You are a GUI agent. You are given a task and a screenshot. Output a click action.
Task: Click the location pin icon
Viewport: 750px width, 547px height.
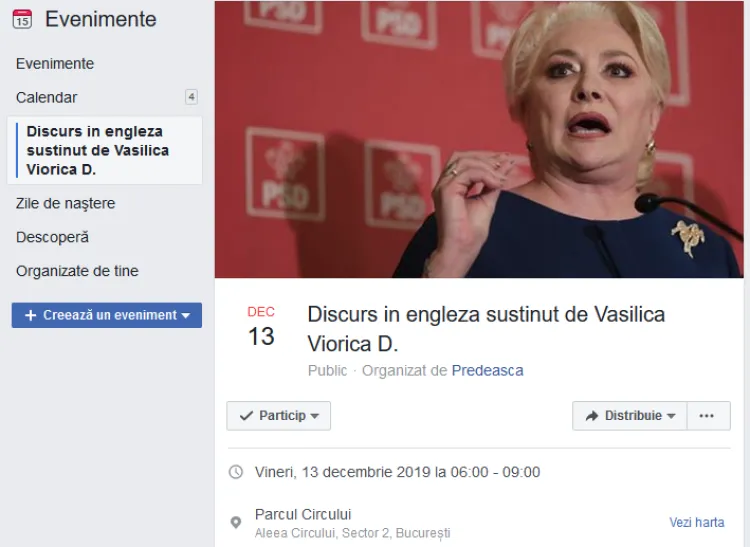235,523
